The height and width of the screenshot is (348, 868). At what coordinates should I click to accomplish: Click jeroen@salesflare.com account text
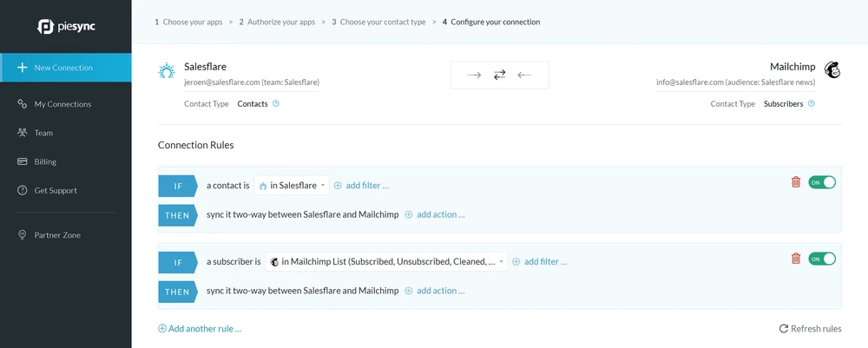pos(252,82)
